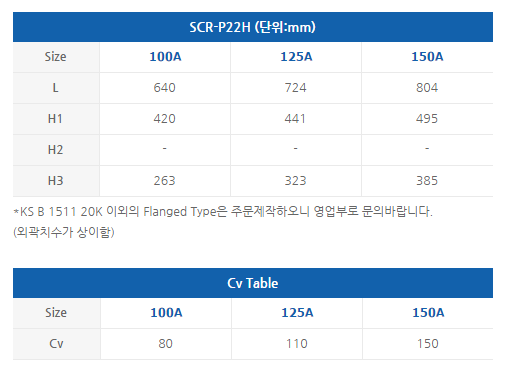
Task: Click the H3 value 323 cell
Action: (296, 181)
